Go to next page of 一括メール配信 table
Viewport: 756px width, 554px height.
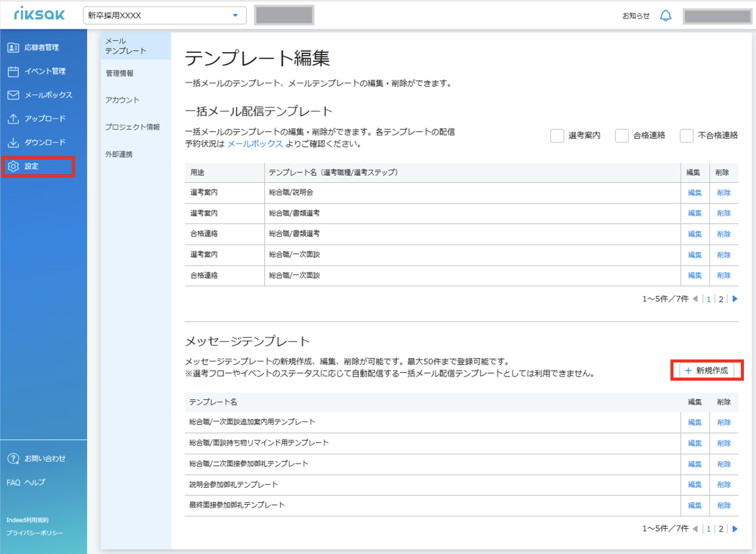coord(735,299)
